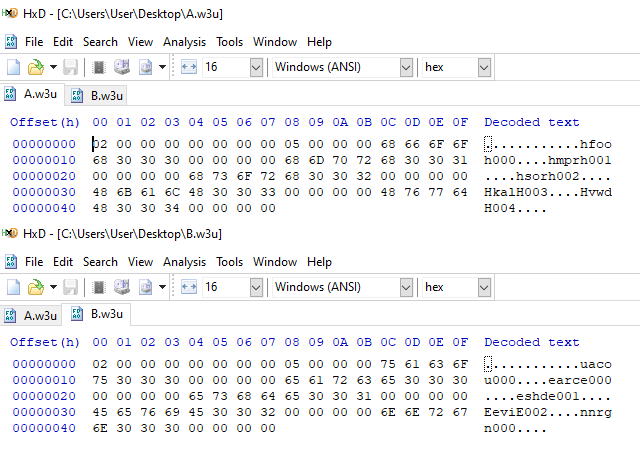Expand hex offset base dropdown in bottom window
This screenshot has height=455, width=640.
click(484, 287)
